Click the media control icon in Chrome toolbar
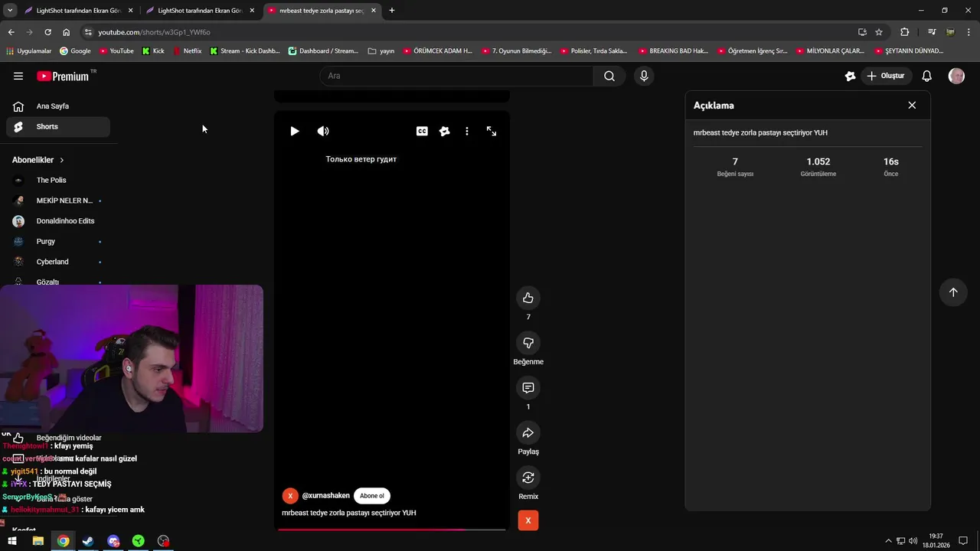 coord(932,32)
